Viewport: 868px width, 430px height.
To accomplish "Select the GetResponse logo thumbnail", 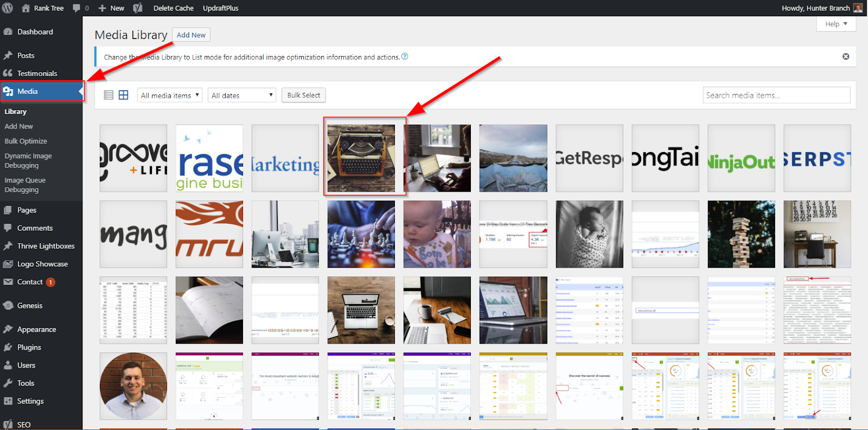I will [x=589, y=158].
